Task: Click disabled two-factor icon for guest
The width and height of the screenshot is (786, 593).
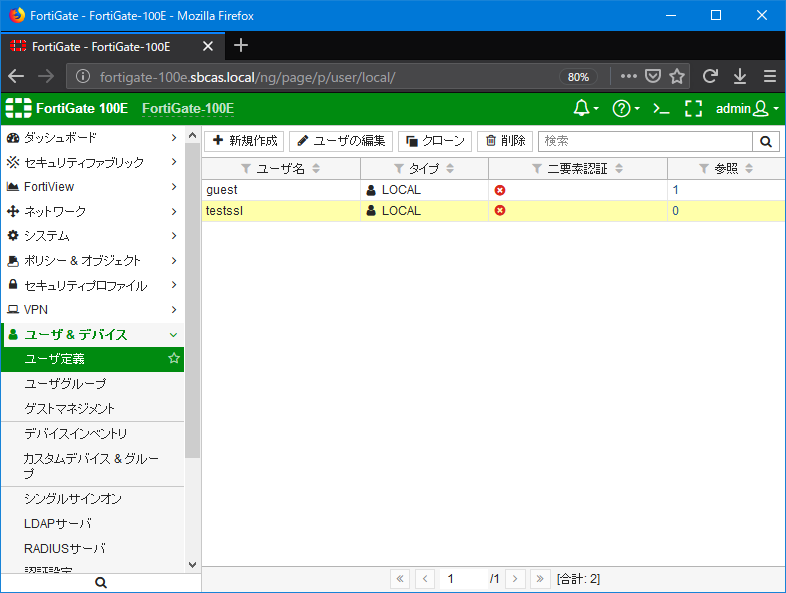Action: click(x=500, y=190)
